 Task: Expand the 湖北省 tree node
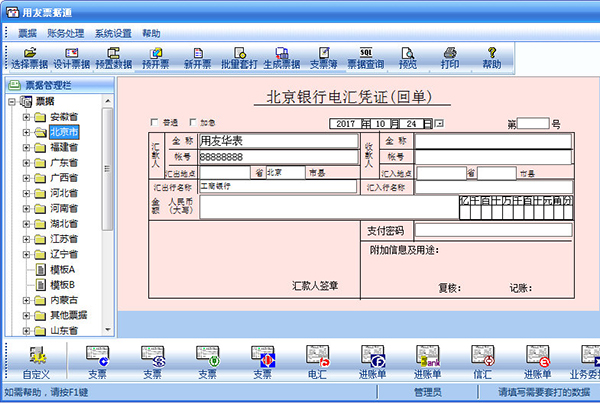[26, 224]
